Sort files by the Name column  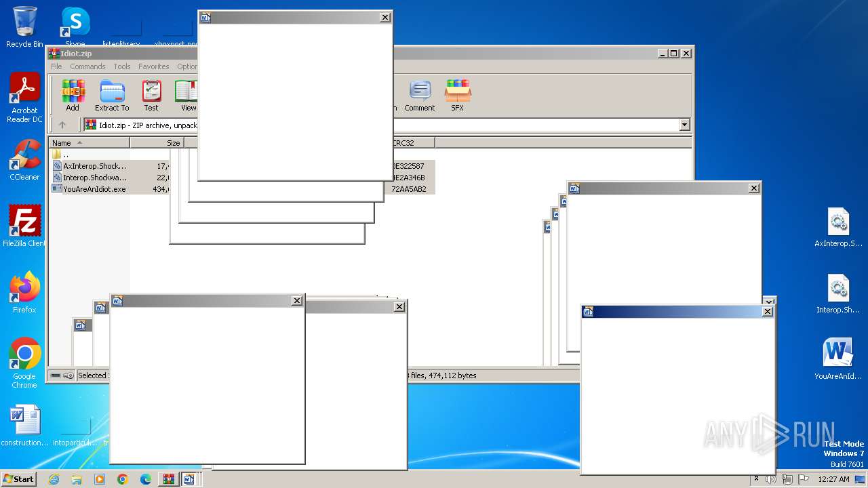(x=89, y=143)
